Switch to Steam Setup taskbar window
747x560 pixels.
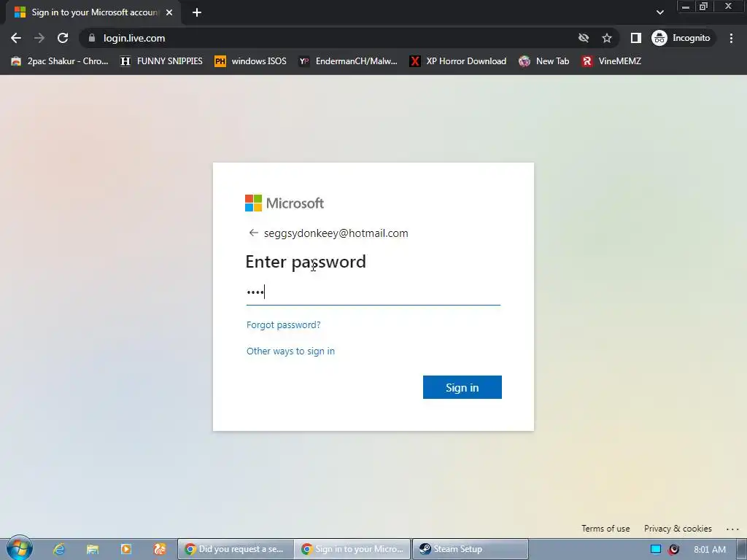[x=471, y=549]
